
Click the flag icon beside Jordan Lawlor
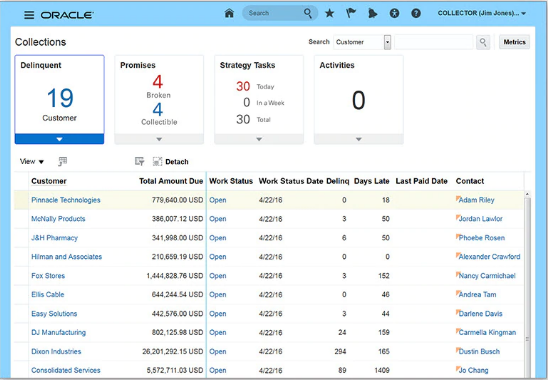[457, 217]
